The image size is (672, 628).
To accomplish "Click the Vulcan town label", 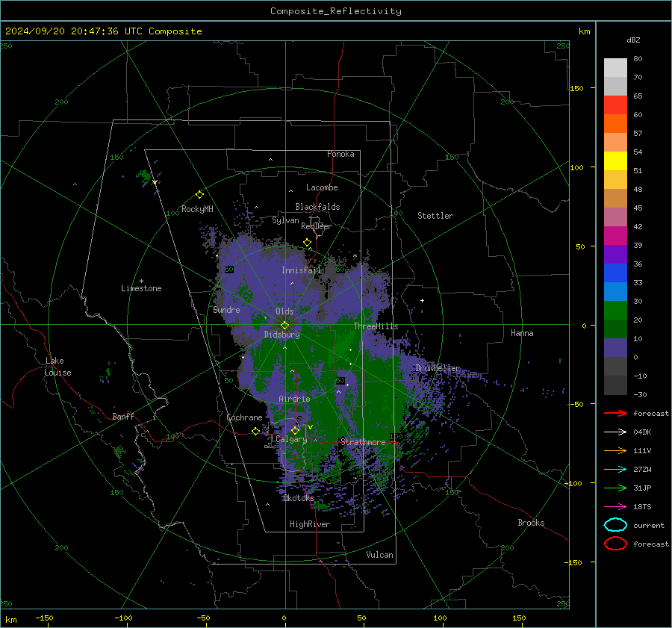I will point(380,555).
